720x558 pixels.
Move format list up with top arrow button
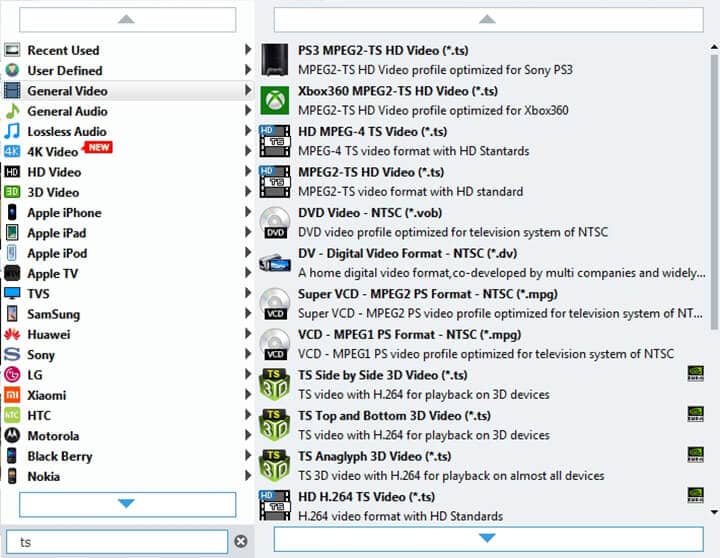488,19
